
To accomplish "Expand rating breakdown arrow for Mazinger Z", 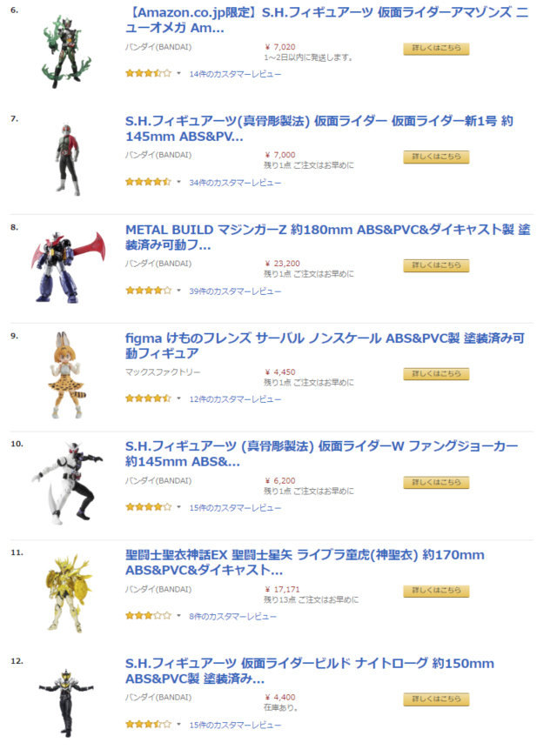I will (178, 291).
